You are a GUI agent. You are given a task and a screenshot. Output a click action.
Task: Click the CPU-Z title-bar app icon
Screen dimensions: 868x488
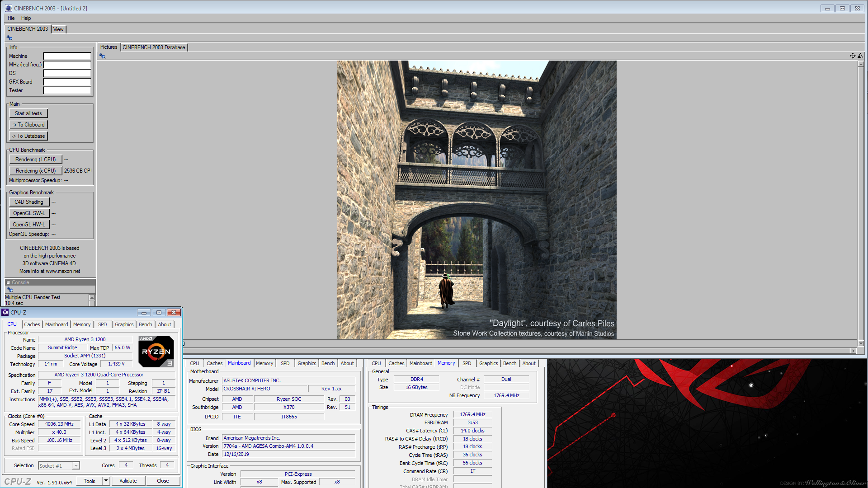pos(5,312)
